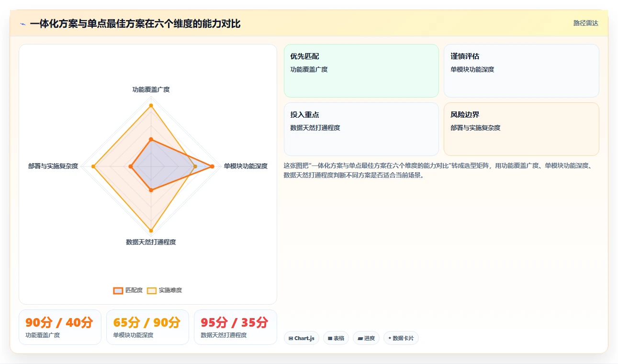Click the leftmost yellow data point on radar
The height and width of the screenshot is (364, 618).
coord(94,166)
